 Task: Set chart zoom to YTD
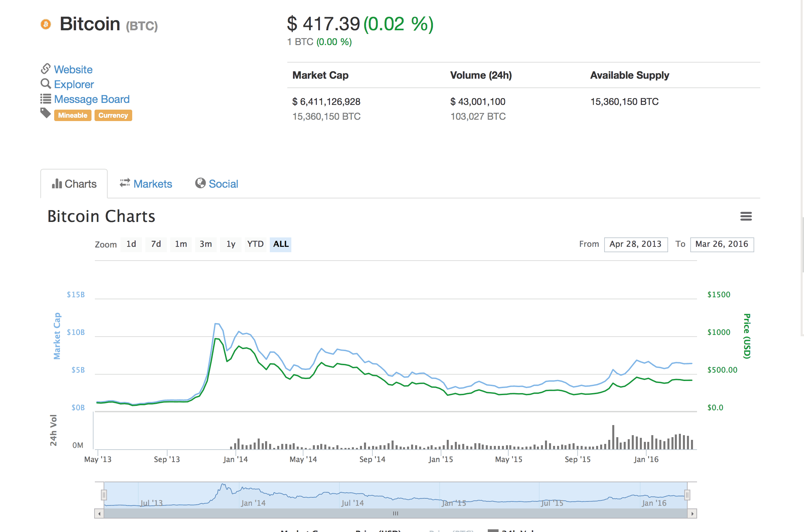click(256, 244)
